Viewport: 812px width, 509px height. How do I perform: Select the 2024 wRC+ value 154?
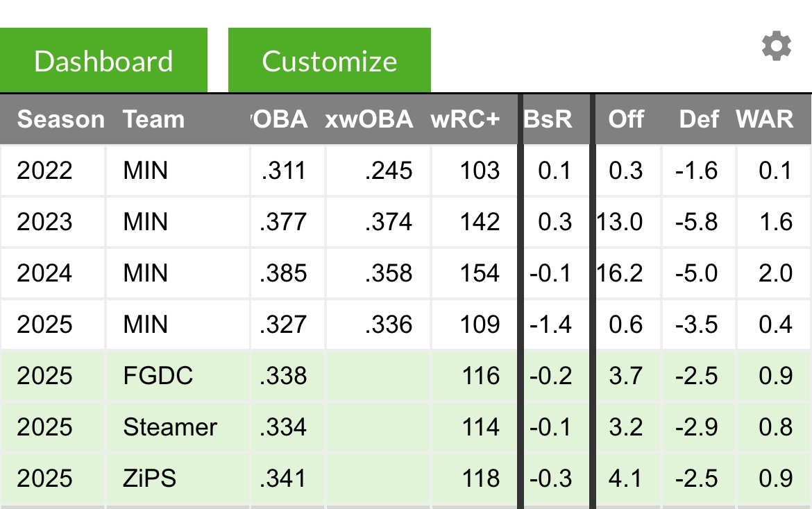[x=480, y=273]
